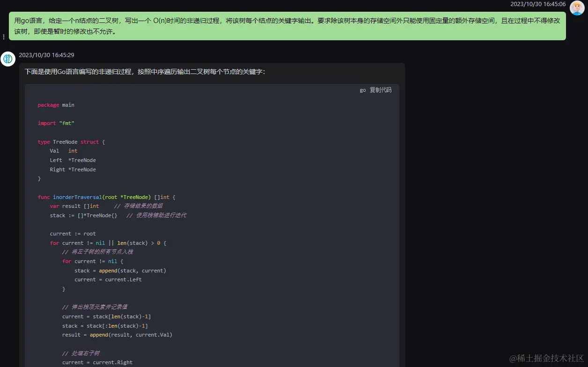Click the line current = current.Left

point(108,279)
